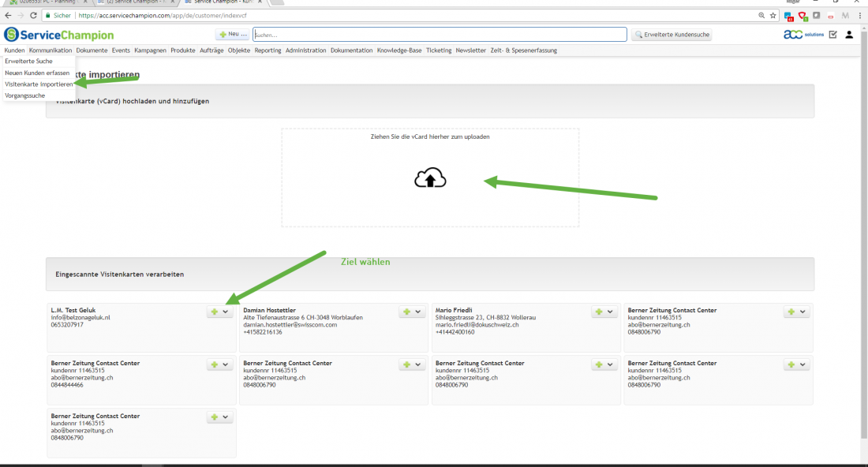Bookmark page with star icon

coord(773,16)
